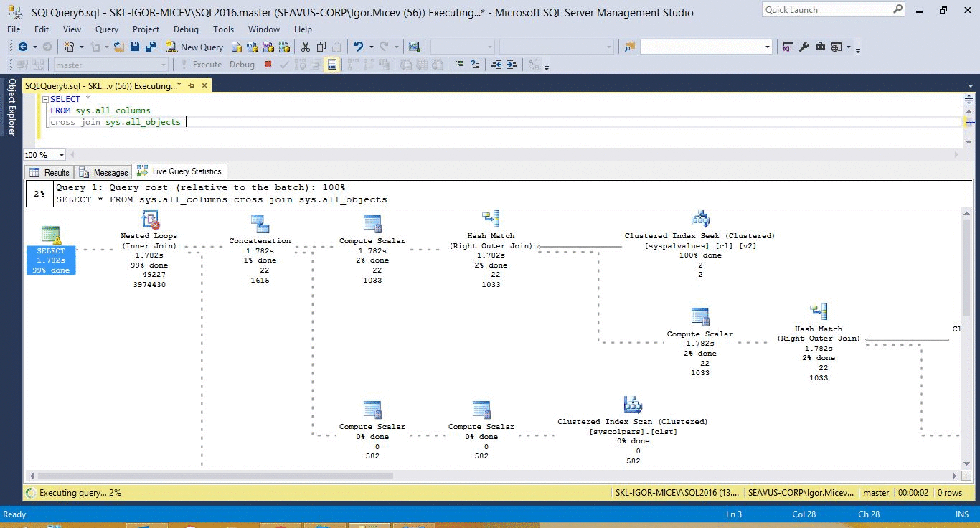Expand the Undo history dropdown arrow

tap(371, 47)
